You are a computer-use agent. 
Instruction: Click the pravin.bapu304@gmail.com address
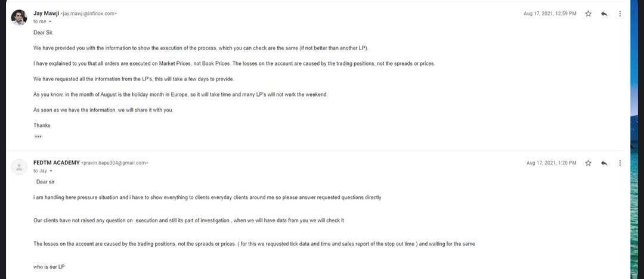pyautogui.click(x=114, y=163)
